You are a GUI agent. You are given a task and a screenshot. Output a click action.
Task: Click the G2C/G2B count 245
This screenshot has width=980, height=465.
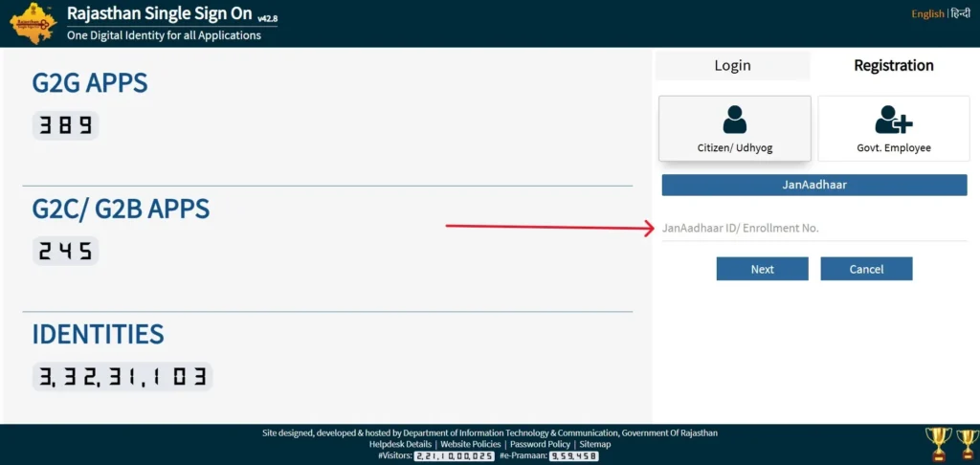pos(66,252)
